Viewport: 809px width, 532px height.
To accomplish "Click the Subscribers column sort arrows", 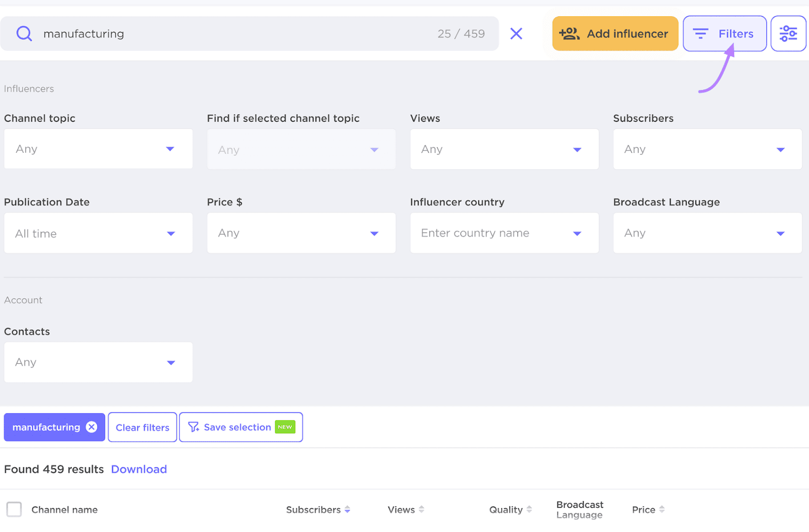I will click(347, 510).
